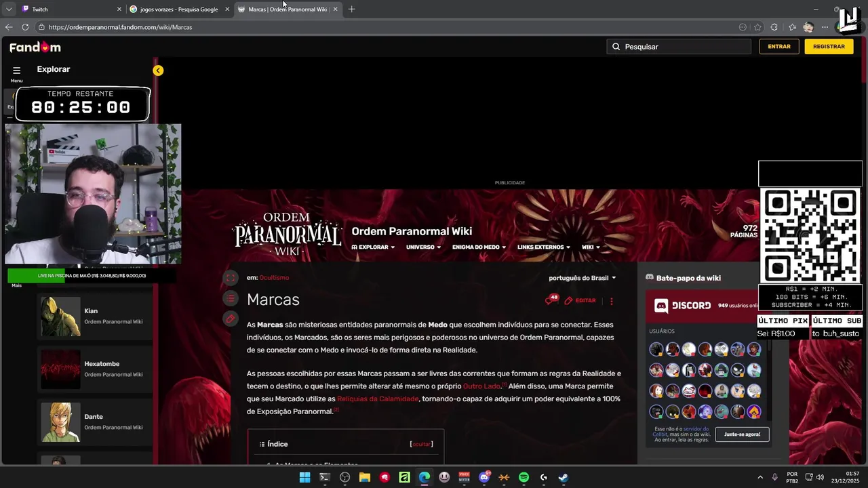
Task: Click the browser address bar URL
Action: pyautogui.click(x=120, y=27)
